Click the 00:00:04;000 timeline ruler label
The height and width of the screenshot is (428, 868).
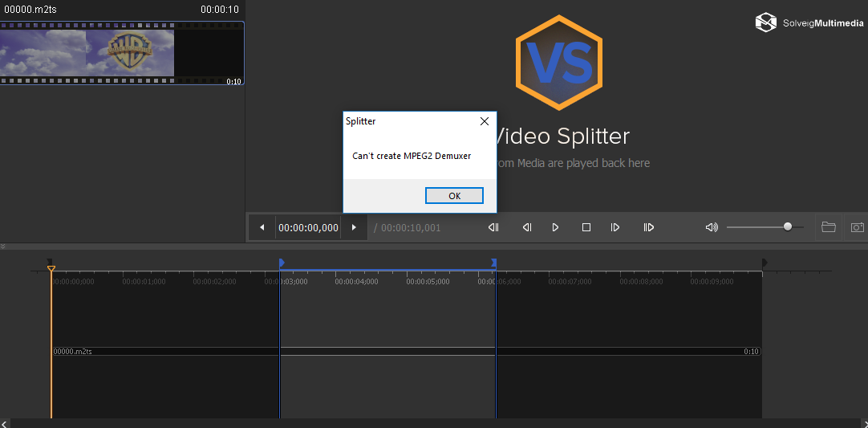[x=356, y=282]
